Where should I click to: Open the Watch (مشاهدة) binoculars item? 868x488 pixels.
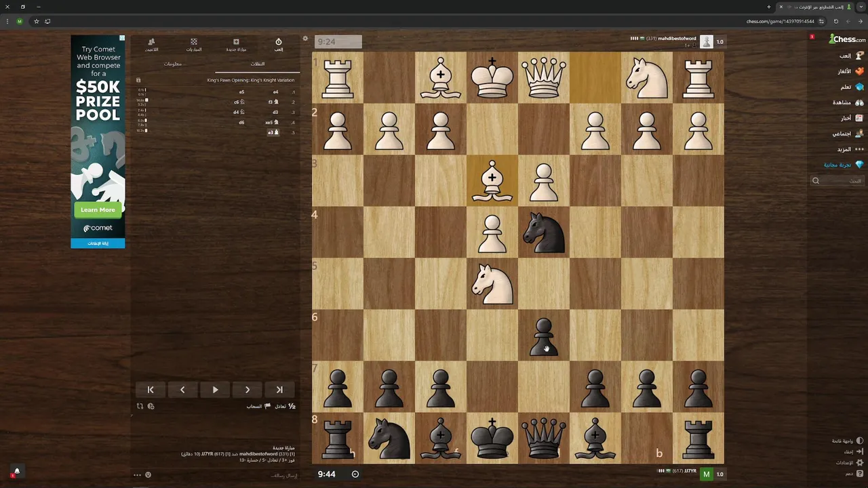[859, 102]
